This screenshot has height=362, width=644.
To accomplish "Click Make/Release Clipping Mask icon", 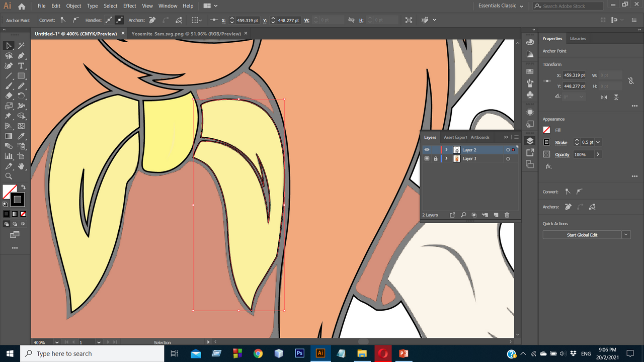I will click(x=474, y=215).
